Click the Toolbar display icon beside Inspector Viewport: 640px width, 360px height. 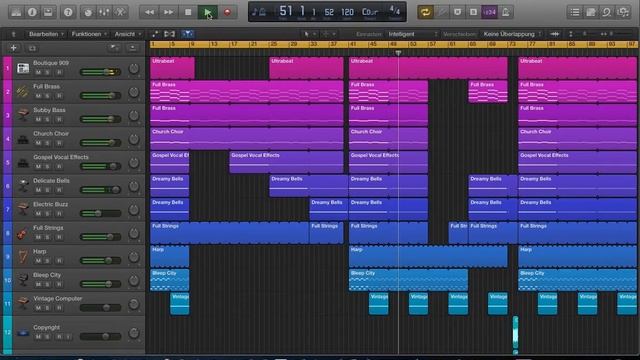point(48,12)
